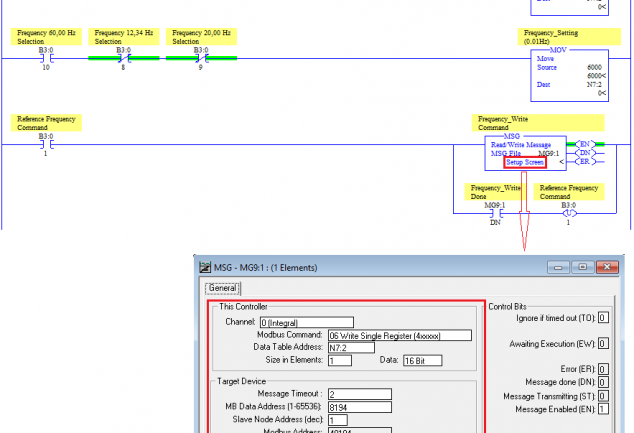Select the Frequency_Setting (0.01Hz) comment
Image resolution: width=634 pixels, height=433 pixels.
pyautogui.click(x=569, y=37)
